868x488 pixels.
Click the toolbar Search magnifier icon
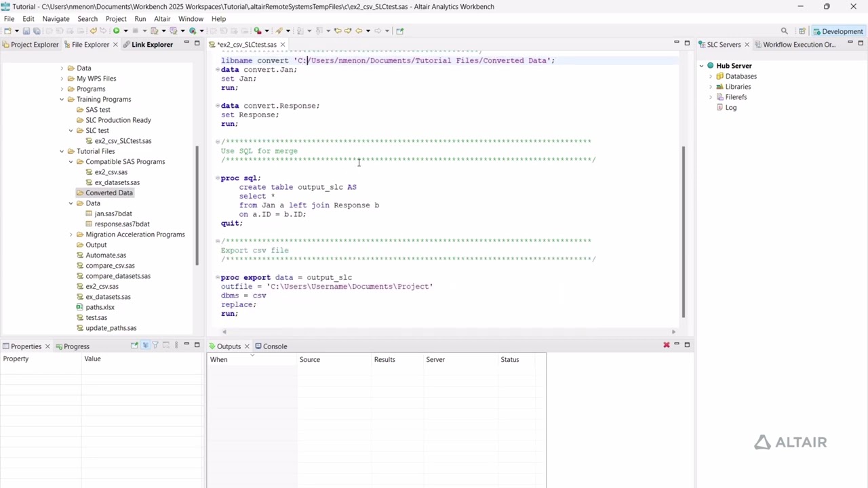pos(785,31)
